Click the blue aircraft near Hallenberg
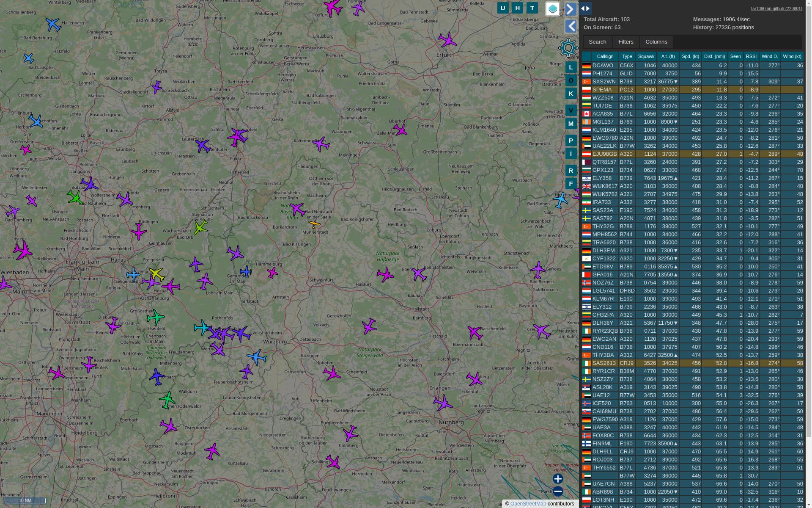The width and height of the screenshot is (812, 508). [x=53, y=25]
